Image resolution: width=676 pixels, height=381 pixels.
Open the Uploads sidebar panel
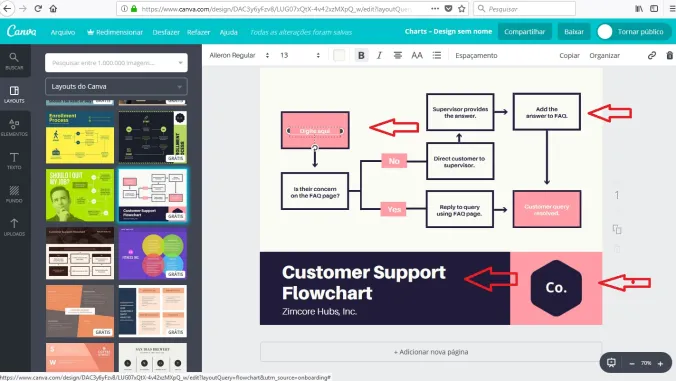(14, 227)
